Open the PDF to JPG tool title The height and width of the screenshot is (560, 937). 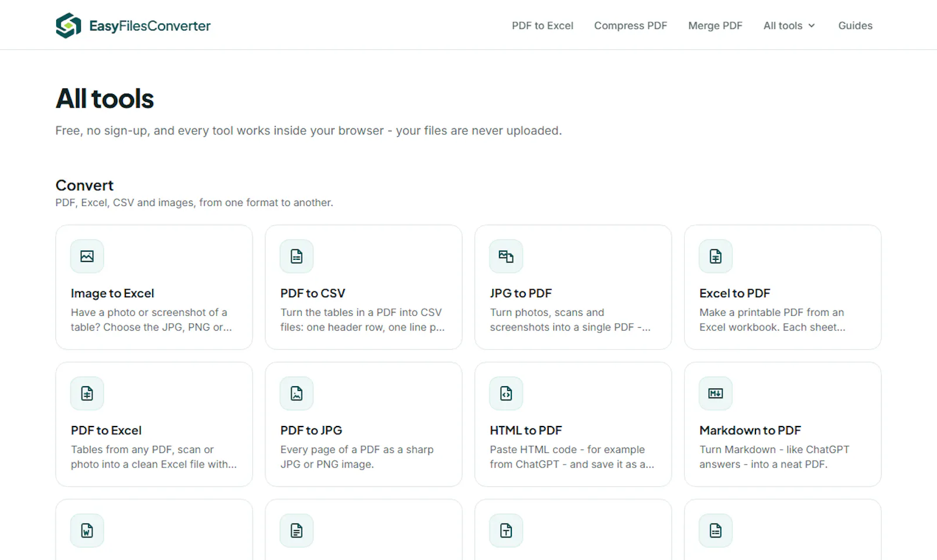click(311, 430)
